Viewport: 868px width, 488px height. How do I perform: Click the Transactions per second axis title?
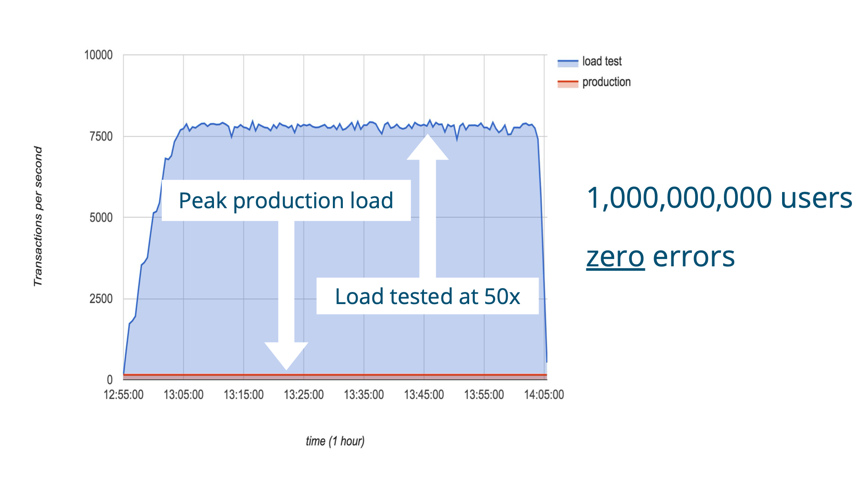tap(38, 216)
